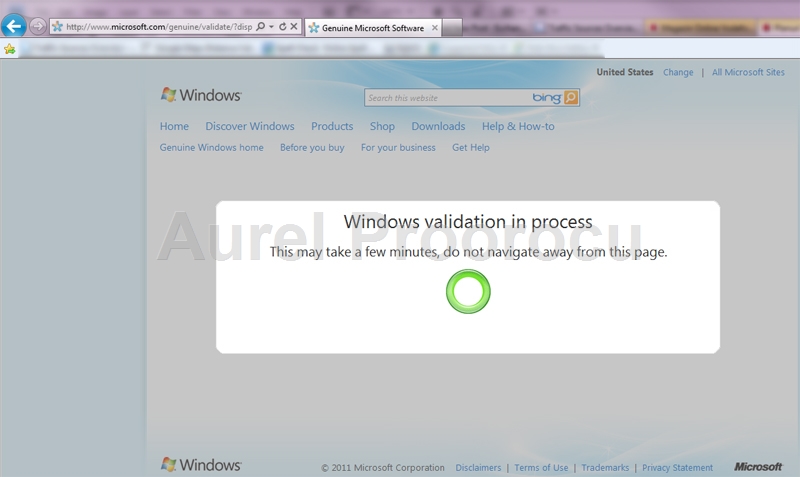Click the browser Back arrow button

[14, 26]
